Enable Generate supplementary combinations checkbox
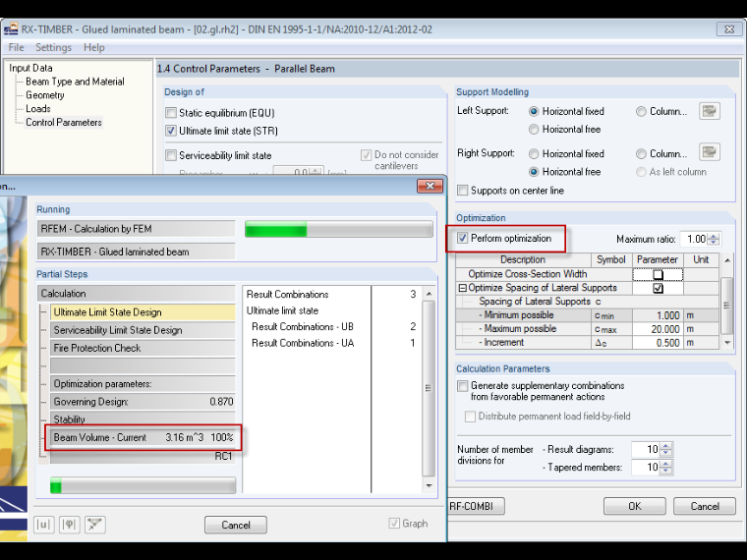This screenshot has width=747, height=560. [462, 386]
